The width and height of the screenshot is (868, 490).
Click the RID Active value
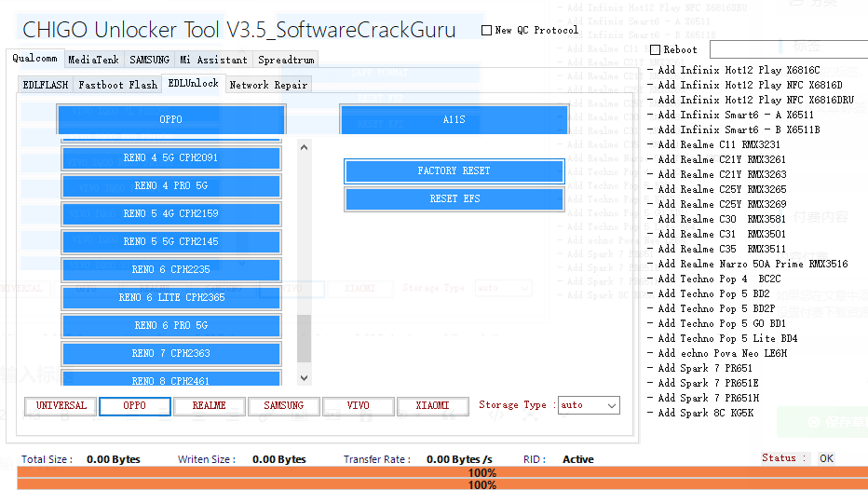[x=578, y=459]
